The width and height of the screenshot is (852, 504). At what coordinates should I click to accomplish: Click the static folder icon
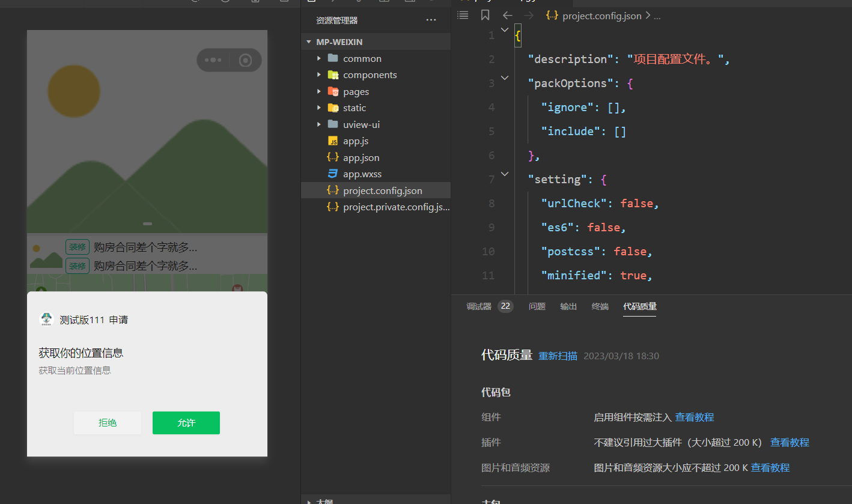[333, 108]
